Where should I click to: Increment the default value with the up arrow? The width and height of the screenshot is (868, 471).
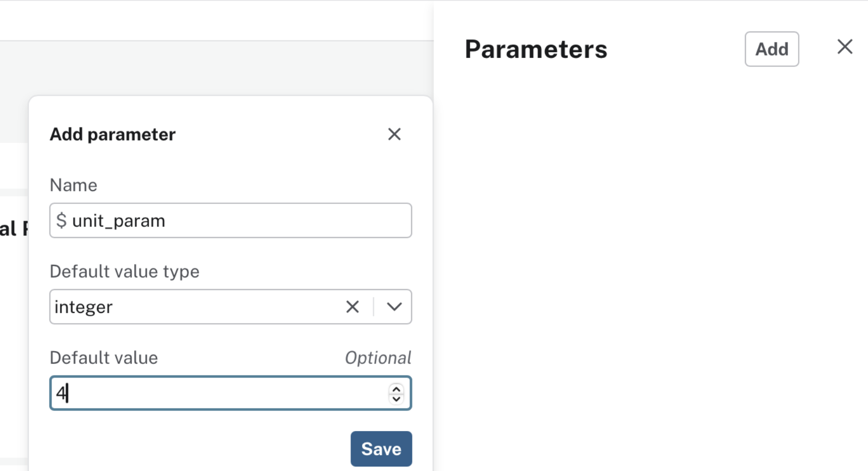point(395,388)
